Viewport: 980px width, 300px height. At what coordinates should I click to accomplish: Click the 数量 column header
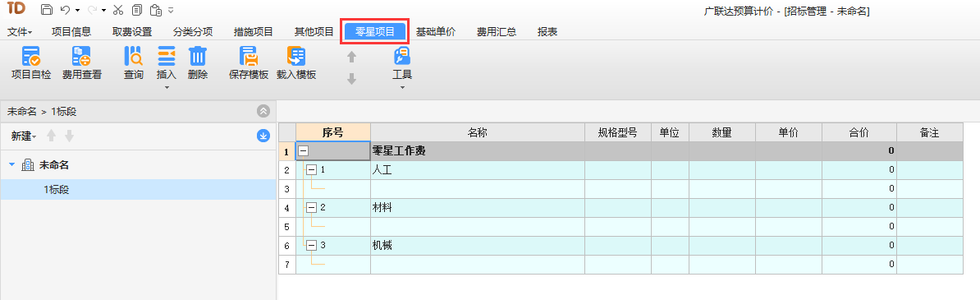click(722, 132)
